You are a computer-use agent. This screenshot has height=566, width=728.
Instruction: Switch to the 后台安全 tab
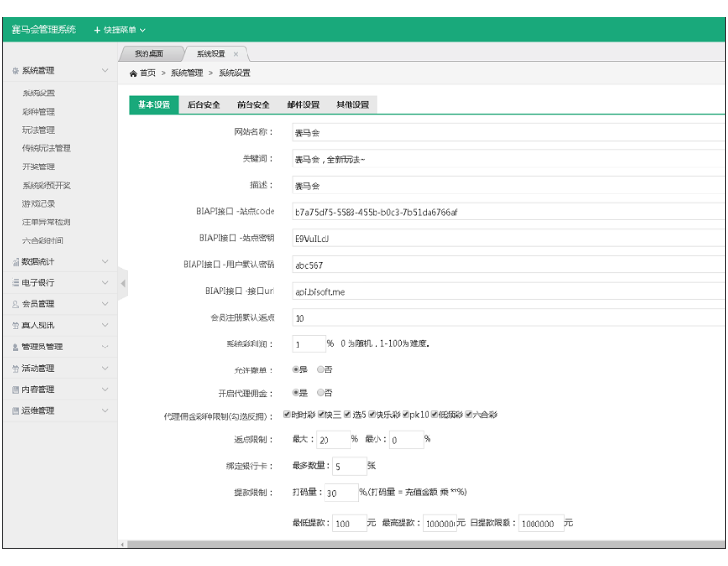tap(203, 105)
